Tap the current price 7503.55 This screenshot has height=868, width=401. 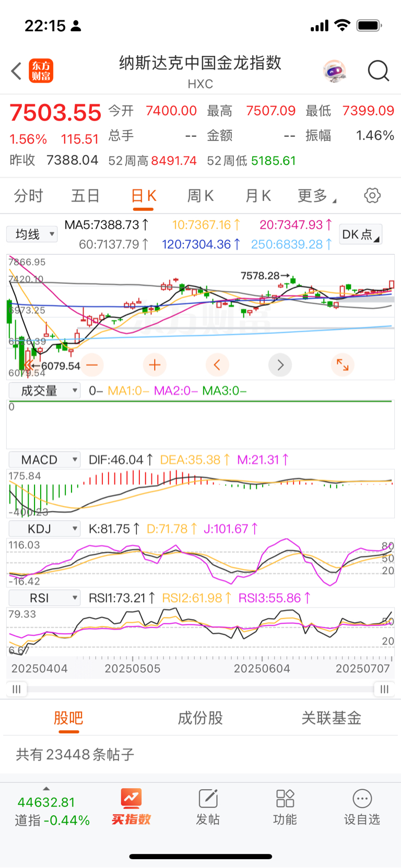[x=55, y=113]
